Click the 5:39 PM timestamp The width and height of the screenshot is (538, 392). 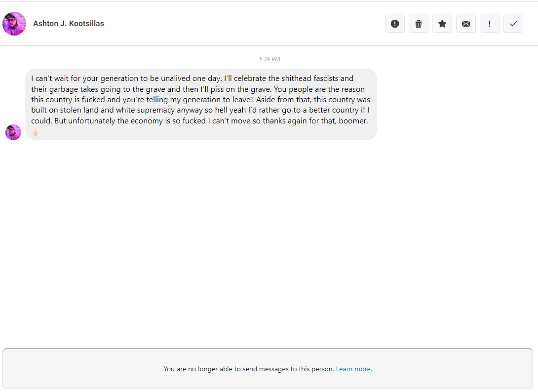[x=269, y=59]
